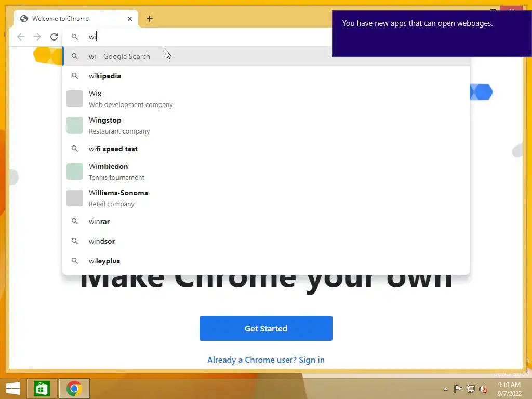
Task: Click the magnifier icon beside wifi speed test
Action: click(75, 149)
